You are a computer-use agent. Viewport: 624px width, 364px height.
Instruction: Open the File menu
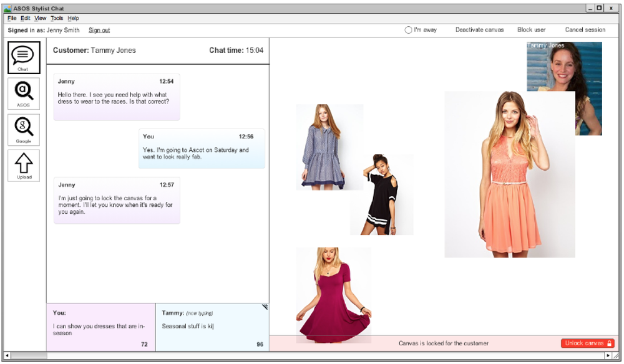tap(11, 18)
